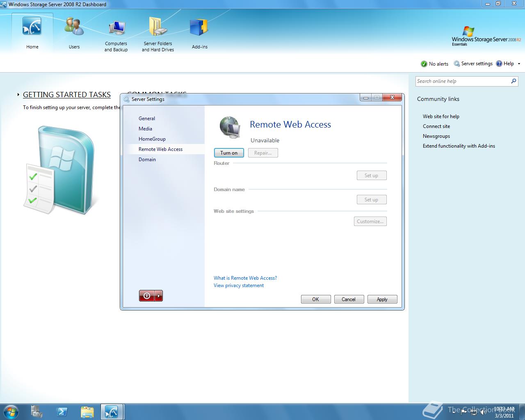View the privacy statement
Screen dimensions: 525x420
tap(238, 285)
